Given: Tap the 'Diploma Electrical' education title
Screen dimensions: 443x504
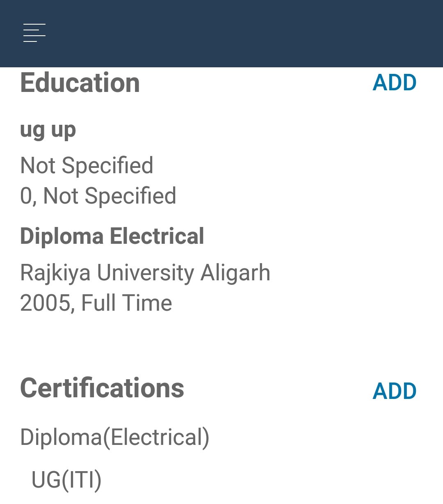Looking at the screenshot, I should click(x=112, y=236).
